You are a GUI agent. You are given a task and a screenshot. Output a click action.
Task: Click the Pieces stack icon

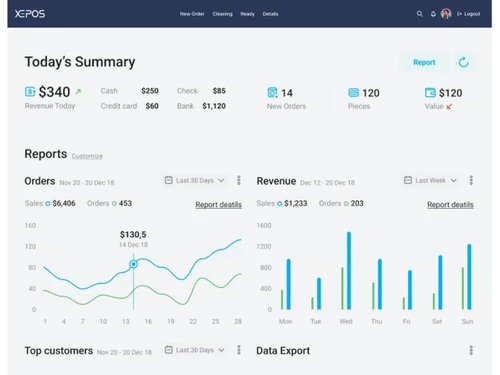click(x=353, y=92)
